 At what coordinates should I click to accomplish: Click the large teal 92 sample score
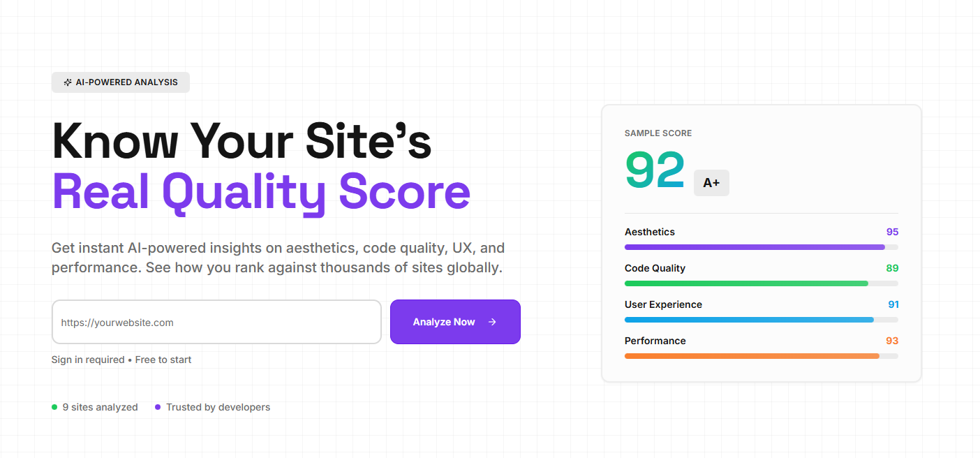[x=655, y=170]
